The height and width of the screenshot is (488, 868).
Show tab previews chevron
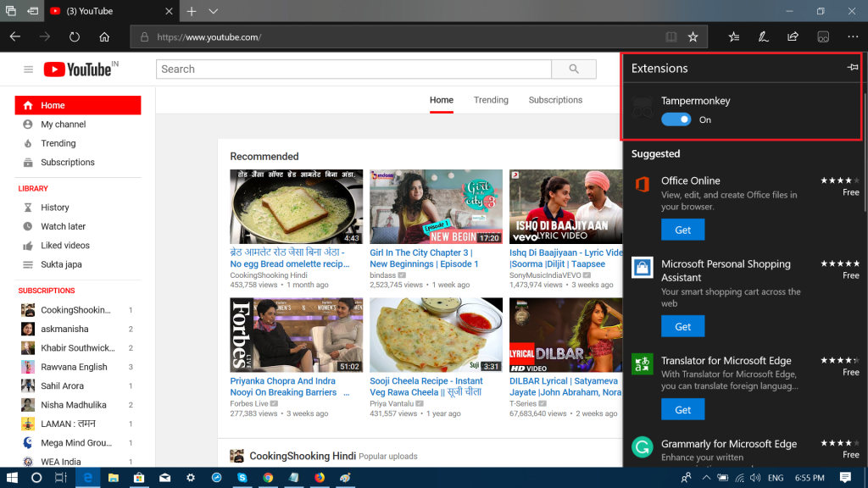(x=213, y=11)
